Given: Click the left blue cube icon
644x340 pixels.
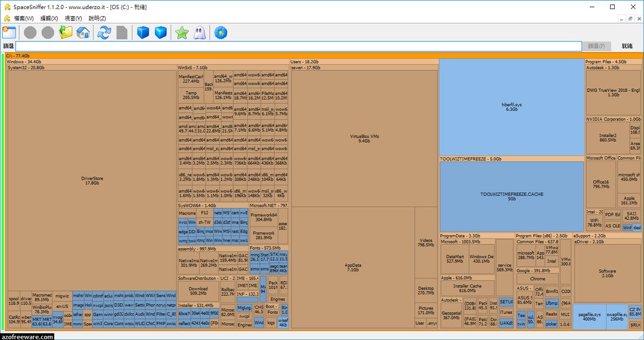Looking at the screenshot, I should 143,32.
